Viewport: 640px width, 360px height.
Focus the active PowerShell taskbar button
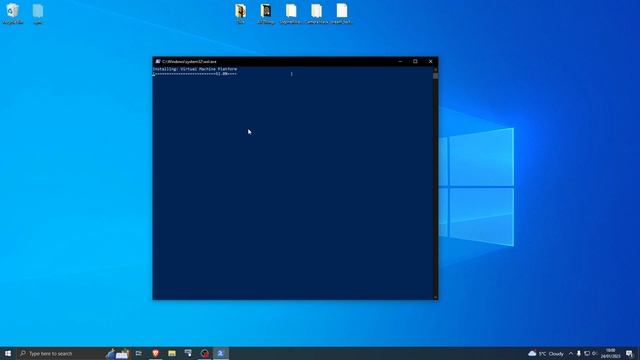[x=221, y=353]
